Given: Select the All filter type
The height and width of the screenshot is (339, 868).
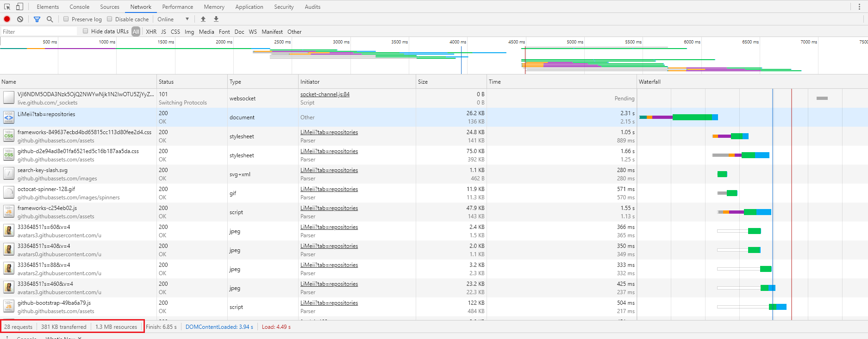Looking at the screenshot, I should click(x=136, y=31).
